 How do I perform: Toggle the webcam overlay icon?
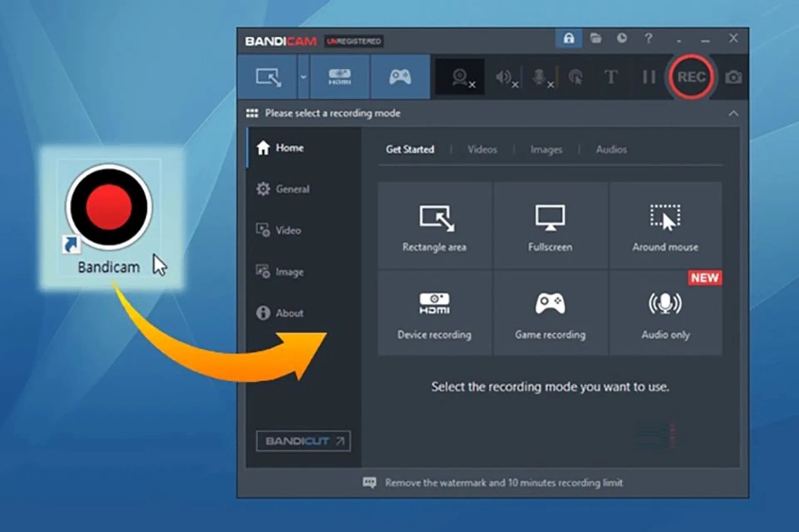click(x=461, y=77)
